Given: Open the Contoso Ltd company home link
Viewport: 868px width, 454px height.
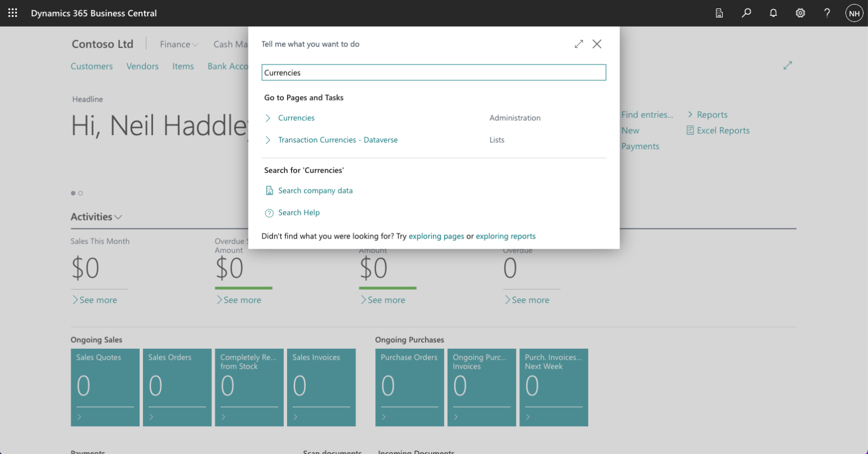Looking at the screenshot, I should [102, 44].
